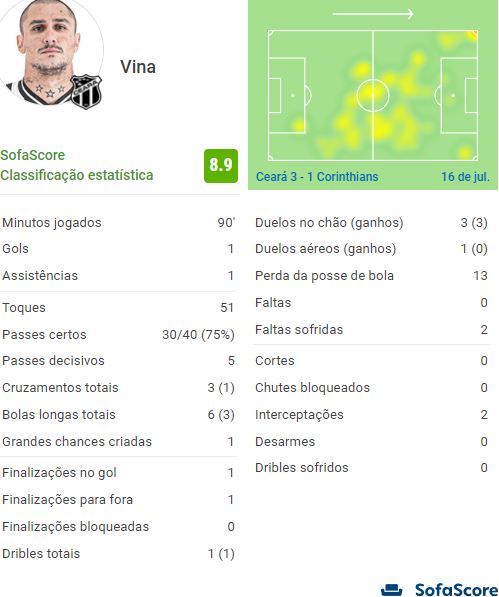Image resolution: width=499 pixels, height=597 pixels.
Task: Click the center circle on the heatmap pitch
Action: [373, 95]
